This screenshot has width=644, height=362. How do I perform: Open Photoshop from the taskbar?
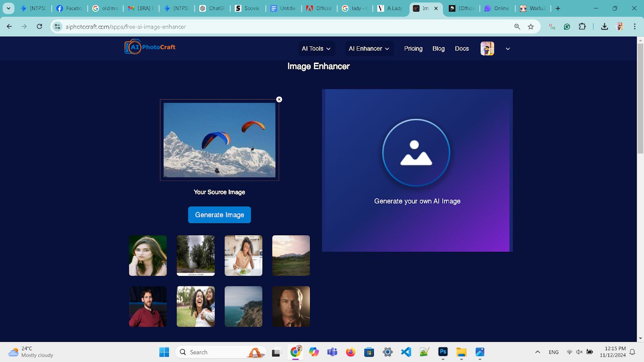[x=443, y=352]
